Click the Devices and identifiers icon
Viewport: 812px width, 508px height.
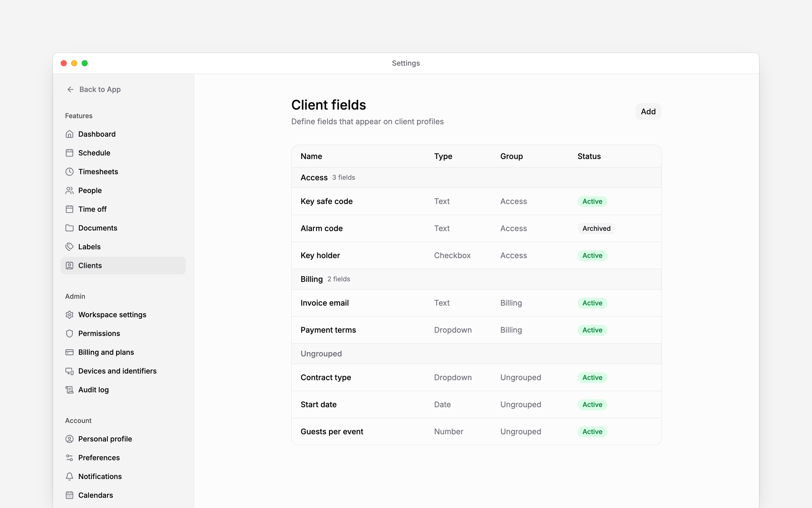point(70,371)
